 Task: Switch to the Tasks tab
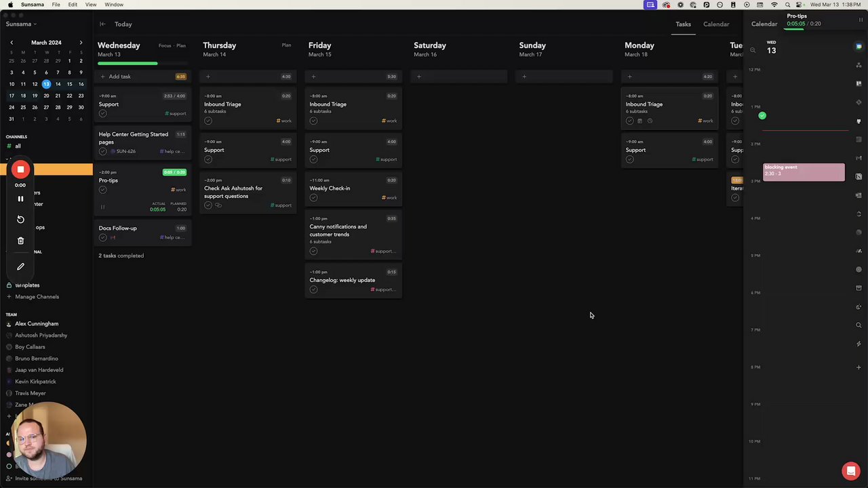(683, 24)
